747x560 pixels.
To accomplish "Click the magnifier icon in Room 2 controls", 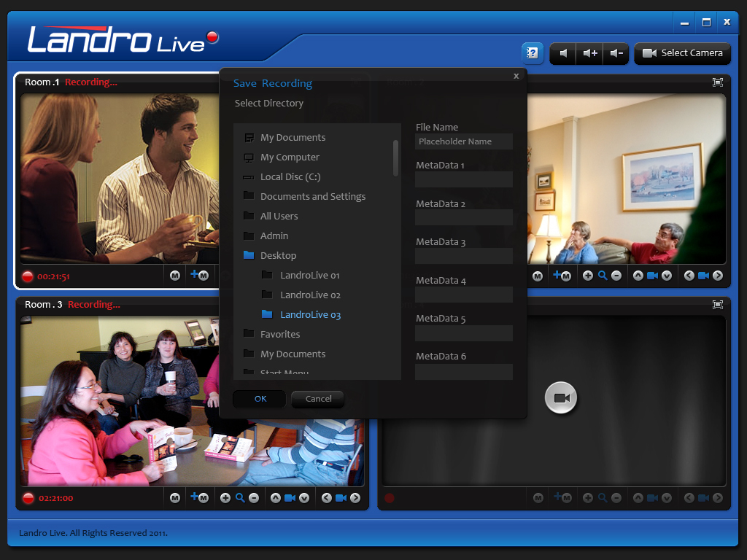I will (x=603, y=276).
